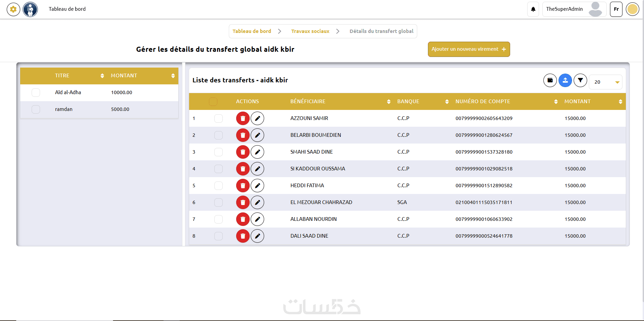
Task: Click the ALLABAN NOURDIN beneficiary name
Action: pyautogui.click(x=314, y=219)
